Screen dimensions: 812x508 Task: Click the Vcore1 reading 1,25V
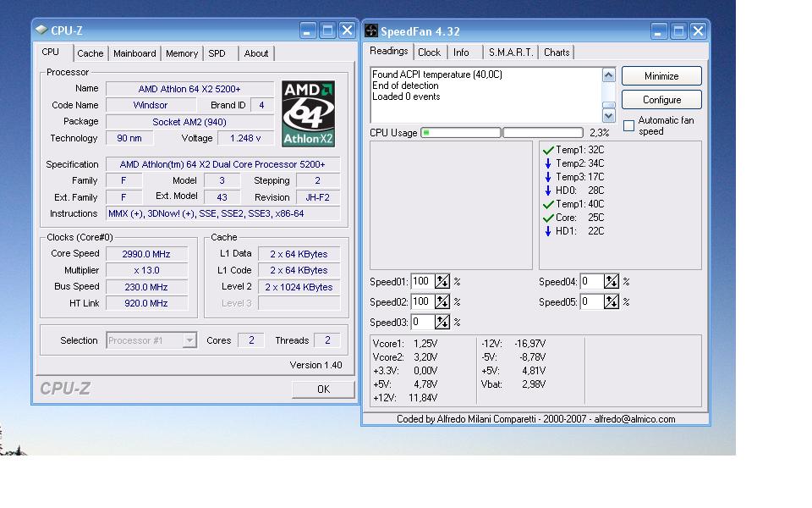pos(425,344)
